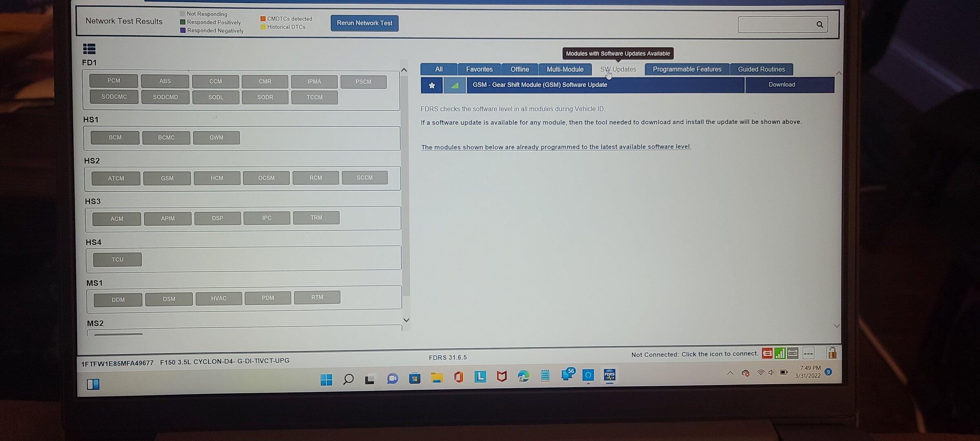Screen dimensions: 980x441
Task: Click the IPC module button in HS3
Action: tap(266, 217)
